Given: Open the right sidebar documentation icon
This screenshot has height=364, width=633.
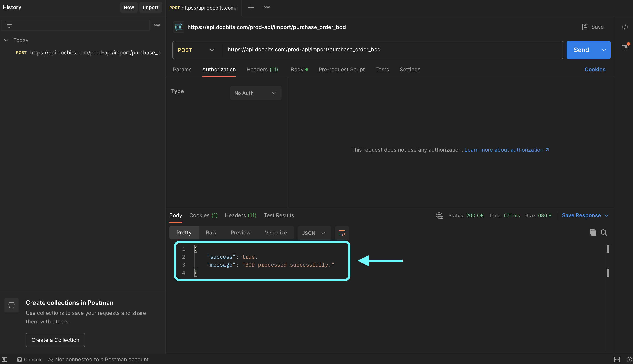Looking at the screenshot, I should pyautogui.click(x=625, y=48).
